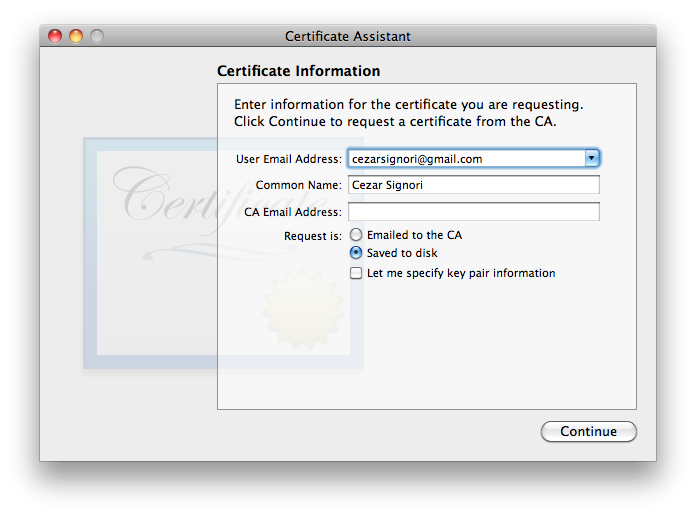Click the red close window button
The width and height of the screenshot is (696, 516).
coord(55,36)
